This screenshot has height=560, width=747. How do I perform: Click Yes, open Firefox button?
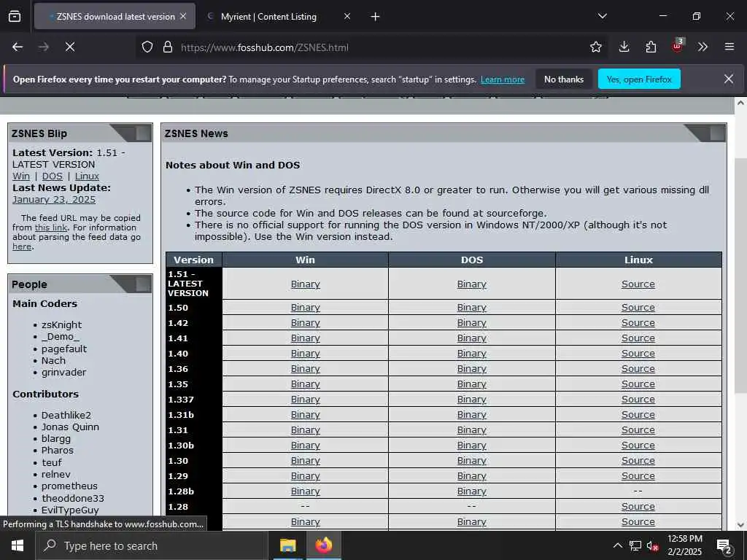(639, 79)
